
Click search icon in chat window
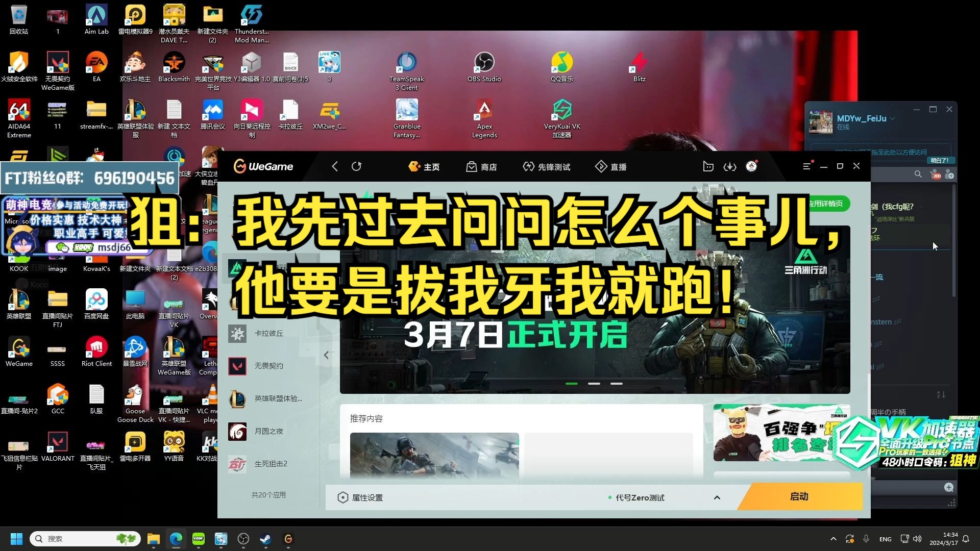point(918,174)
